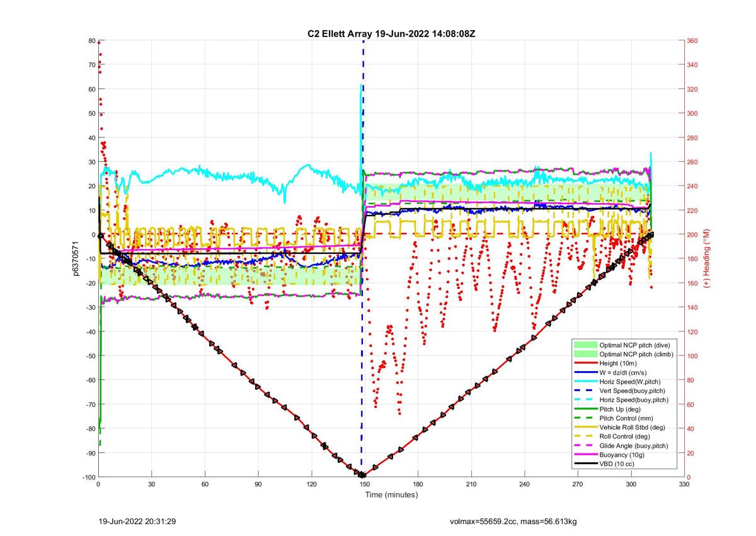The image size is (756, 536).
Task: Click green swatch beside "Optimal NCP pitch (dive)"
Action: [585, 345]
